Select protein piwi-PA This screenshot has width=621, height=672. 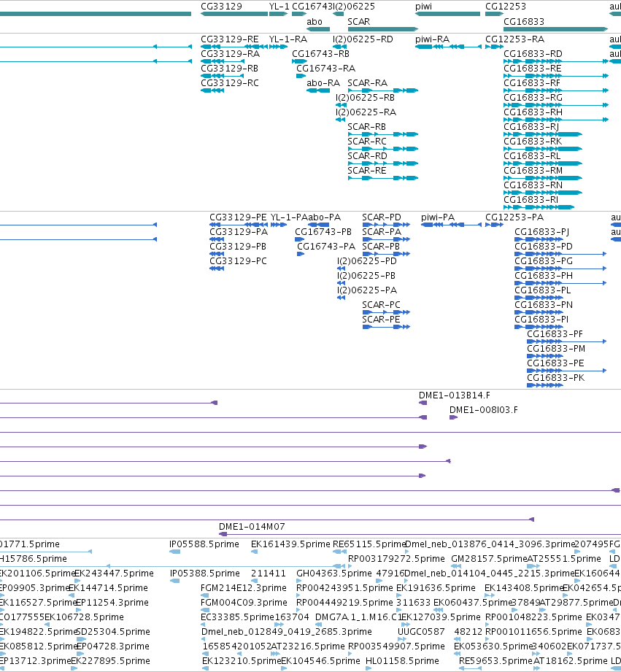[438, 217]
